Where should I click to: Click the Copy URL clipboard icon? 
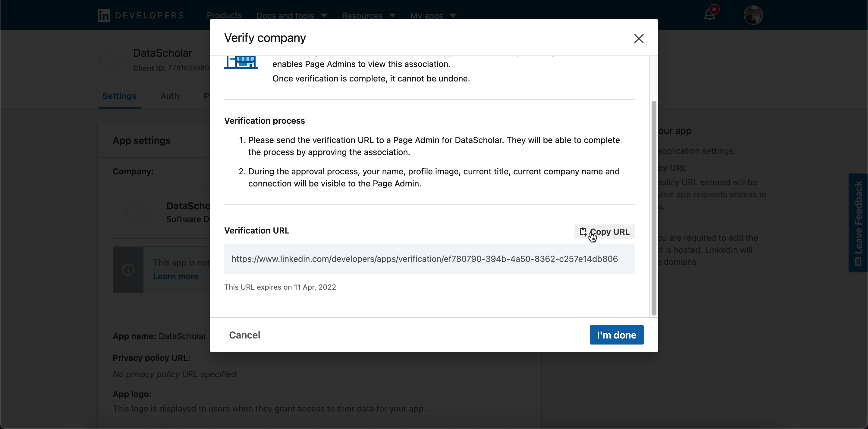click(583, 232)
